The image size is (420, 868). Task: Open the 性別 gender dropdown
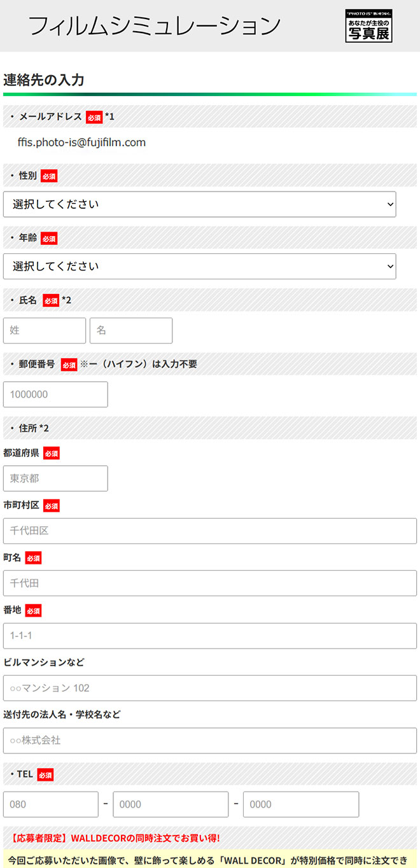pos(200,204)
